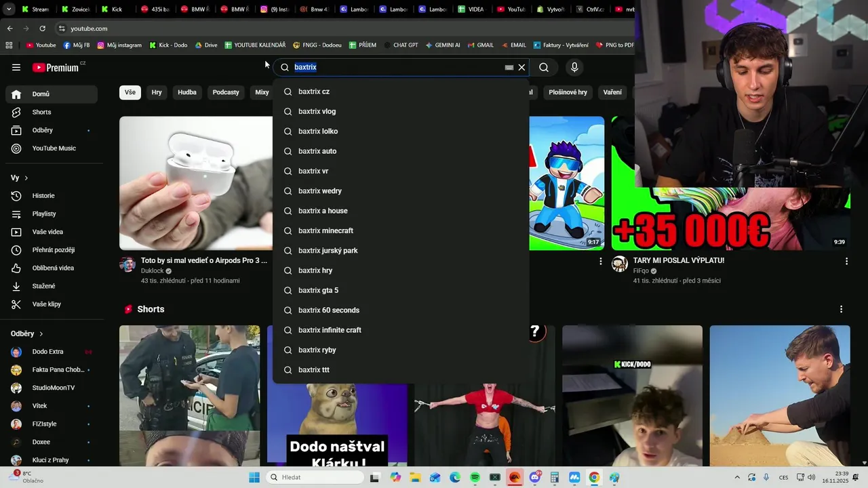Open the Dodo Extra channel subscription

pyautogui.click(x=52, y=352)
